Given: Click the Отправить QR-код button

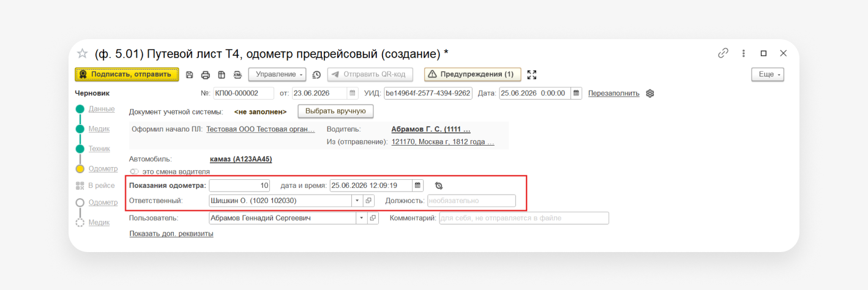Looking at the screenshot, I should pos(370,75).
